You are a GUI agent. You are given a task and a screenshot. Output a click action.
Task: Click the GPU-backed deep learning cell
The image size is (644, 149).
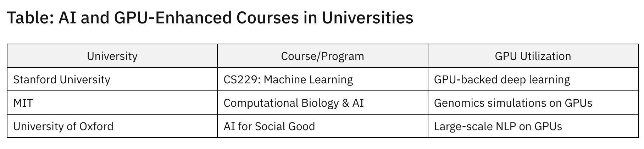point(502,79)
